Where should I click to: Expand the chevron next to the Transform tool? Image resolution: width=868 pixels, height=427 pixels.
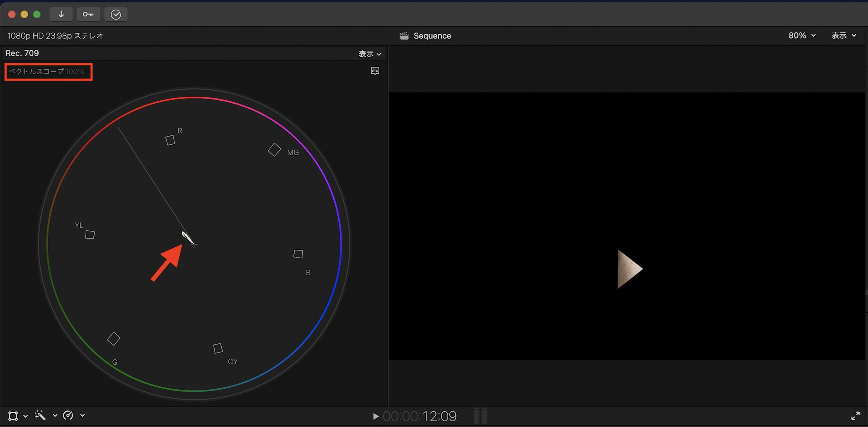[26, 416]
